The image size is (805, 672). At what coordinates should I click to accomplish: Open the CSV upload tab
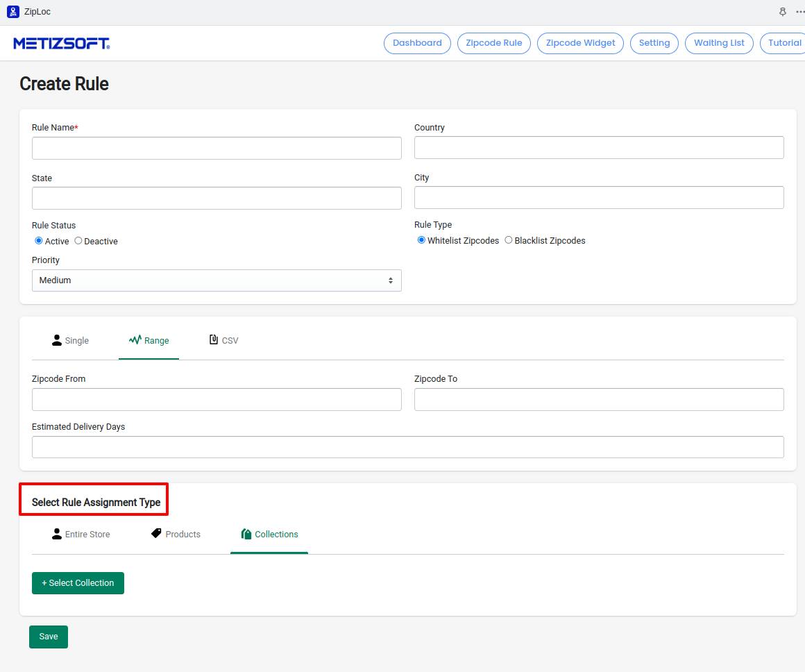[223, 341]
